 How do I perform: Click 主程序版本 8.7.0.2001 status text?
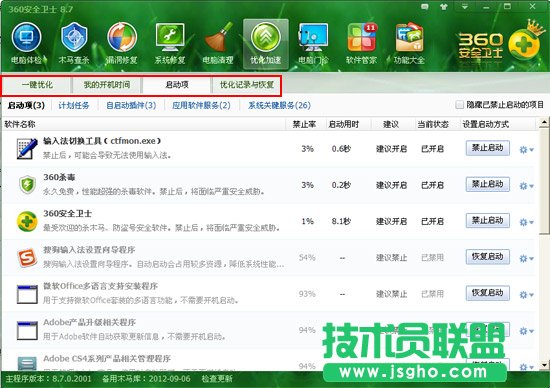coord(48,379)
